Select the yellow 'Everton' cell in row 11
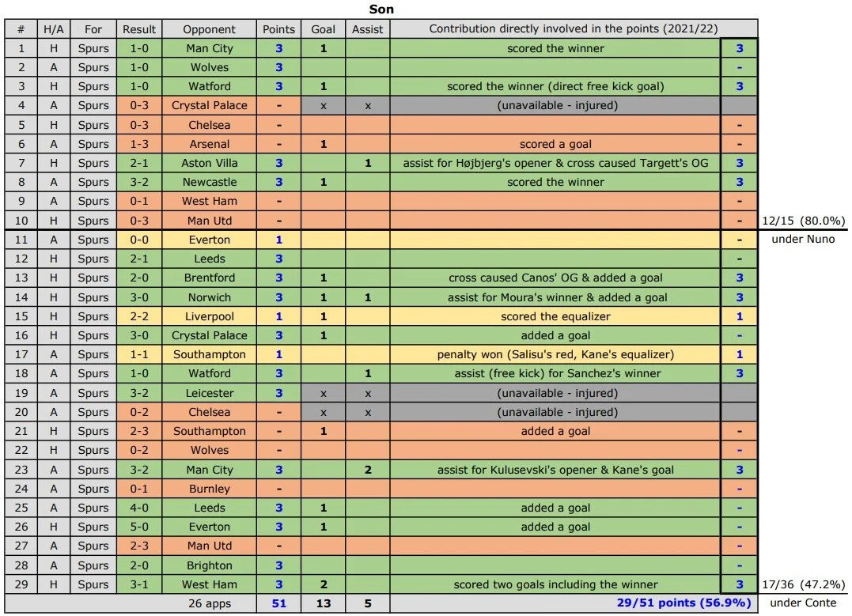This screenshot has width=852, height=616. click(209, 240)
